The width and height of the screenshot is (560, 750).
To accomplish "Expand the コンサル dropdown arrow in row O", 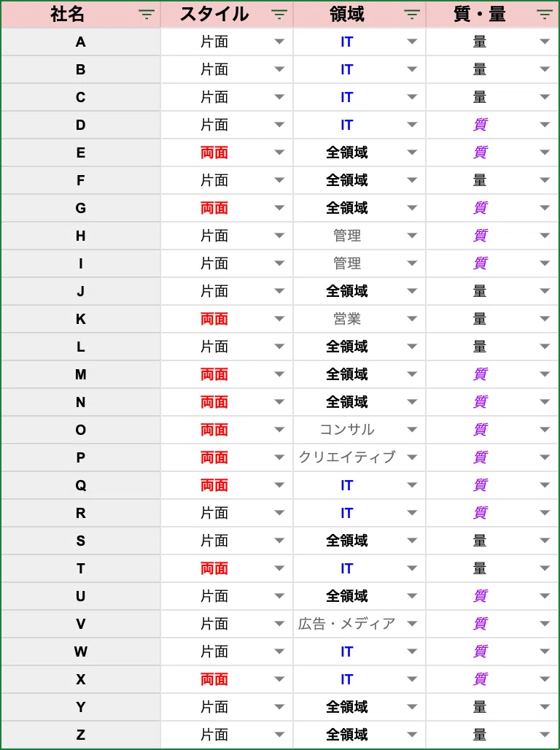I will coord(412,430).
